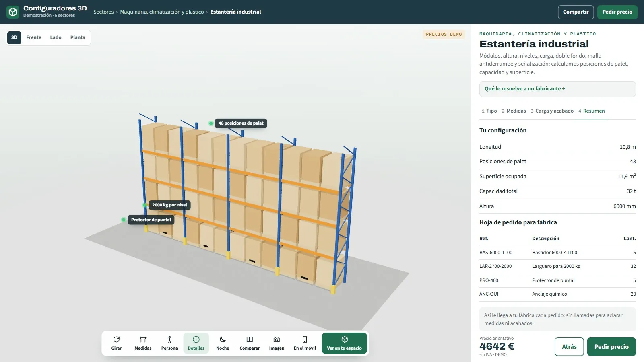
Task: Click the Protector de puntal hotspot dot
Action: point(124,220)
